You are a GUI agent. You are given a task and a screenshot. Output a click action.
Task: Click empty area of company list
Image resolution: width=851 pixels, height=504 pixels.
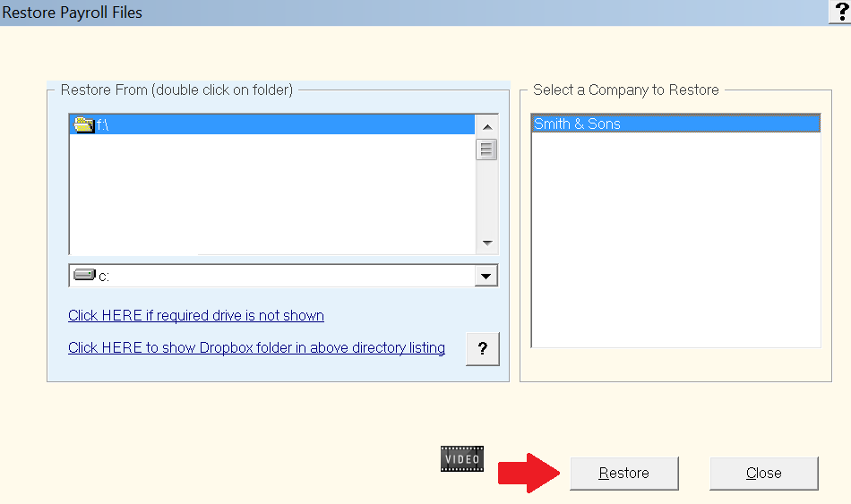click(675, 239)
